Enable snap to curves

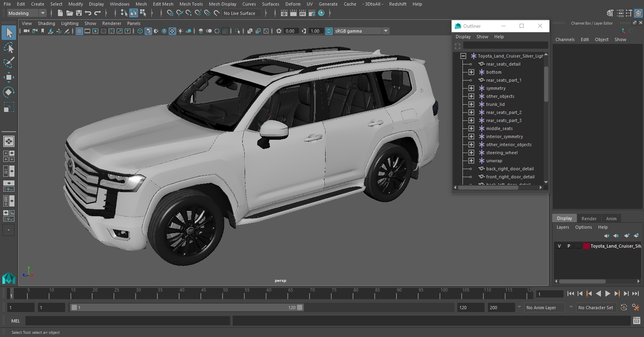[x=180, y=13]
